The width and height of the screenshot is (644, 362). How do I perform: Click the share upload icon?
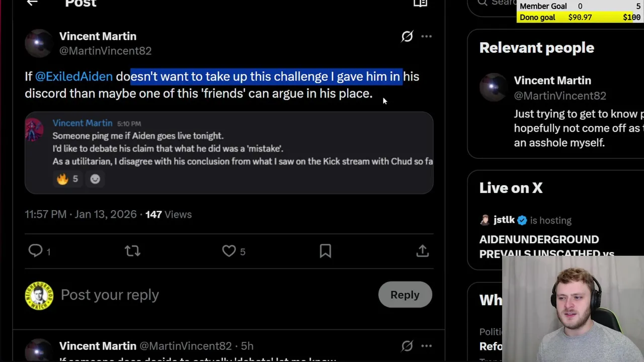click(x=422, y=251)
